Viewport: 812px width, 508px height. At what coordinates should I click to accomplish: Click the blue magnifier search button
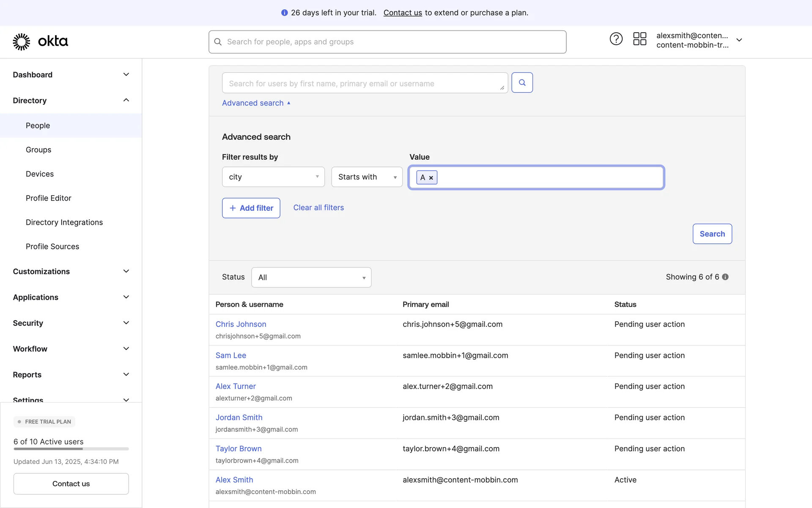point(522,83)
